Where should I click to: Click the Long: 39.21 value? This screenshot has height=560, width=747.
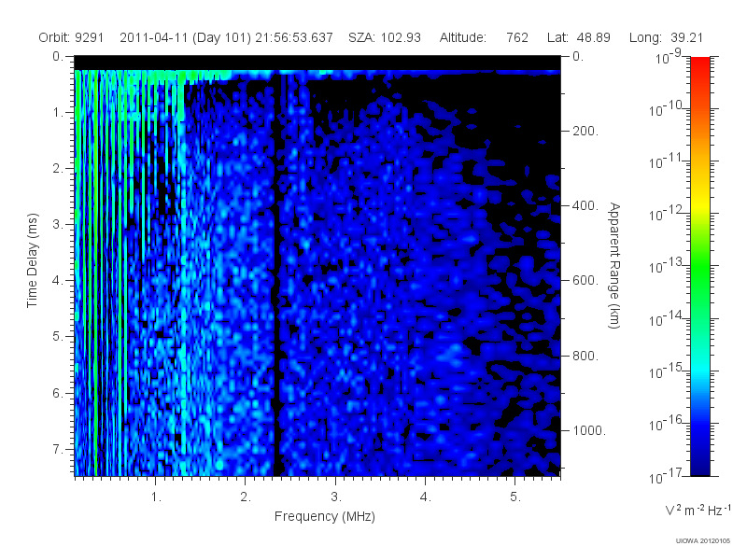point(666,37)
